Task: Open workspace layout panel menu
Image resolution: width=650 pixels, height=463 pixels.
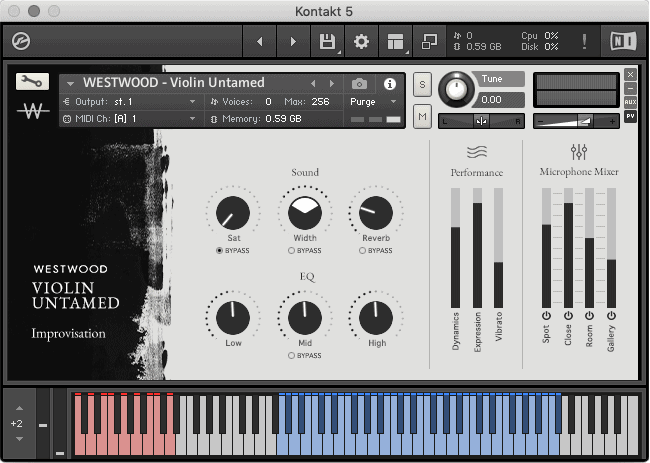Action: coord(395,41)
